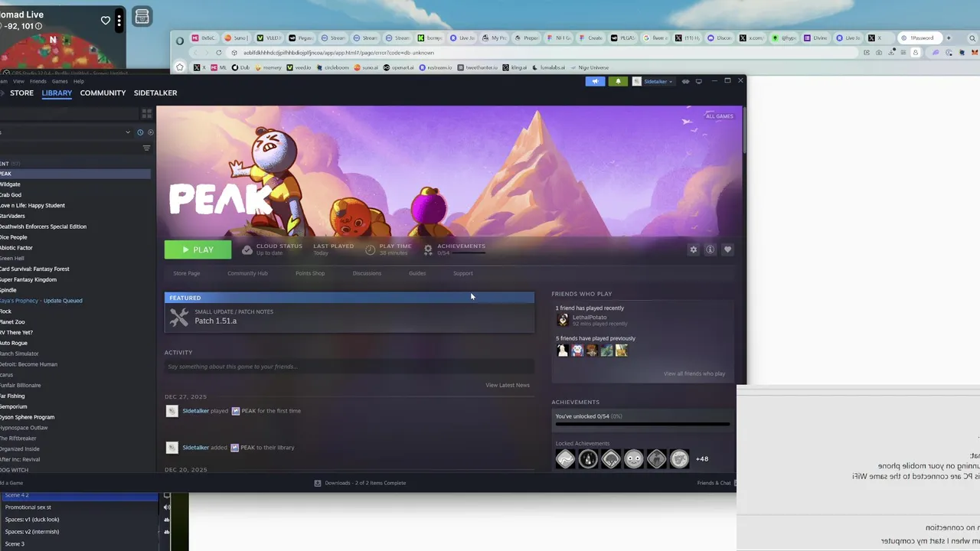
Task: Open the Points Shop link
Action: [310, 273]
